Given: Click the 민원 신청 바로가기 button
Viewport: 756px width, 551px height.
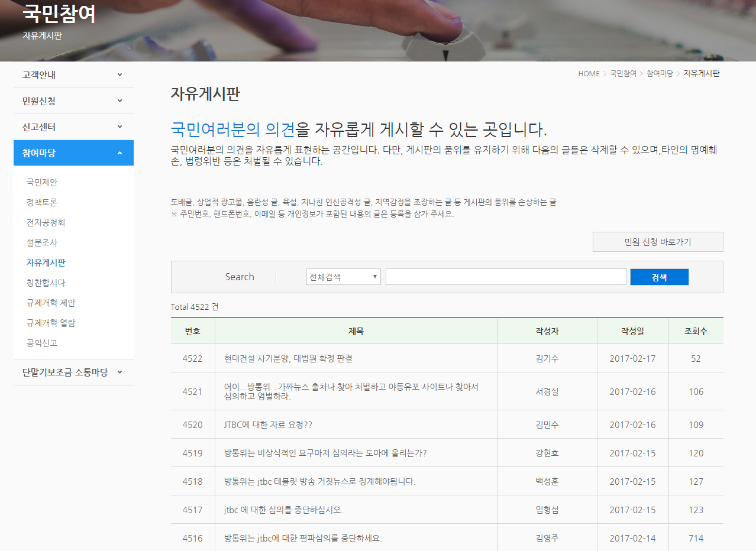Looking at the screenshot, I should tap(657, 242).
